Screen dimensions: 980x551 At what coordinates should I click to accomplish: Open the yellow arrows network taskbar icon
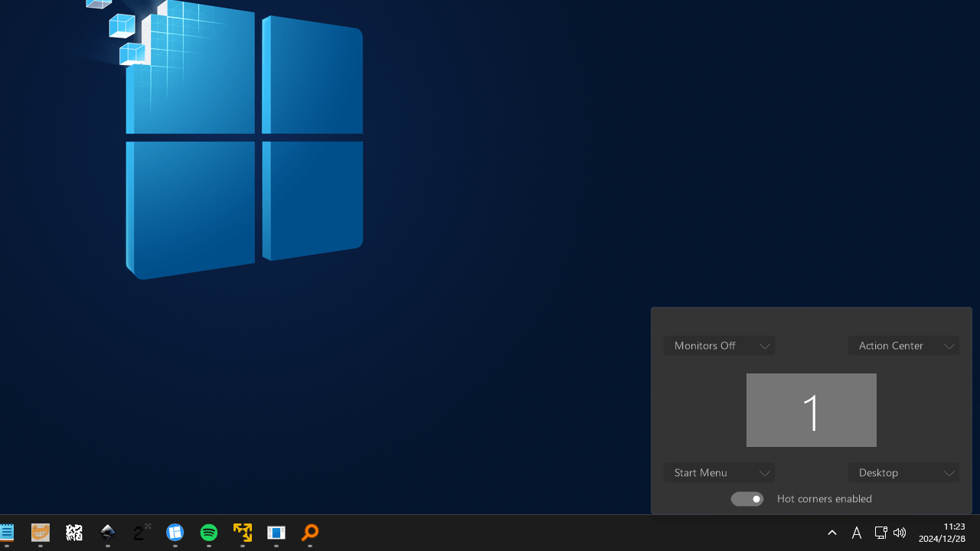[243, 533]
